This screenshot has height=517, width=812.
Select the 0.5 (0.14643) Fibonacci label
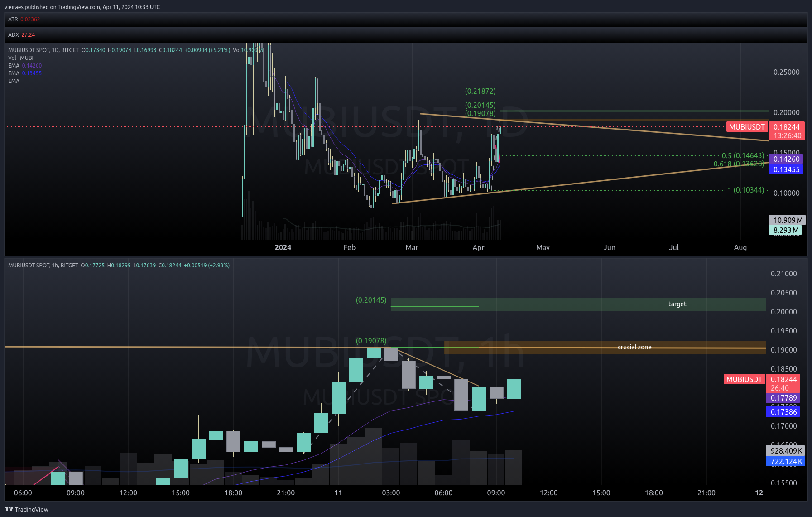click(743, 156)
